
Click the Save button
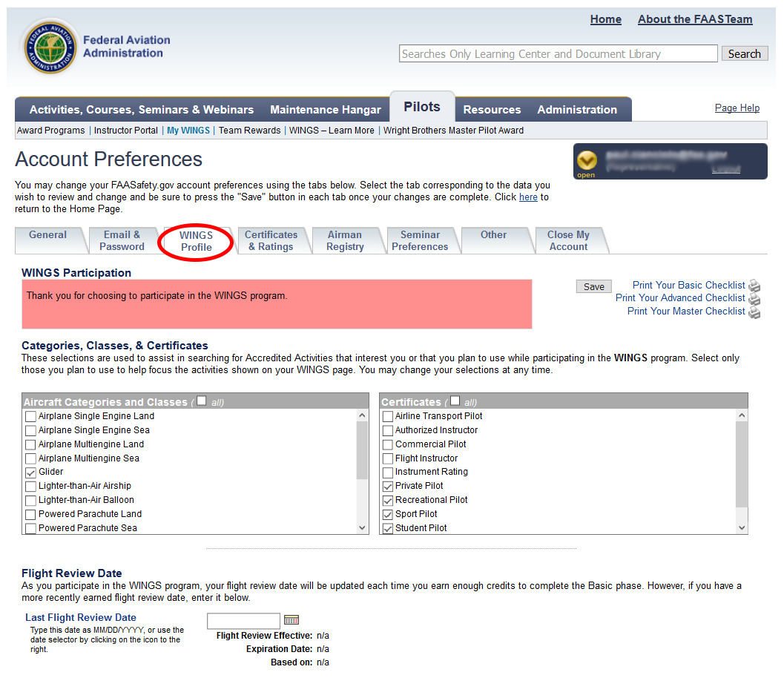[x=593, y=286]
